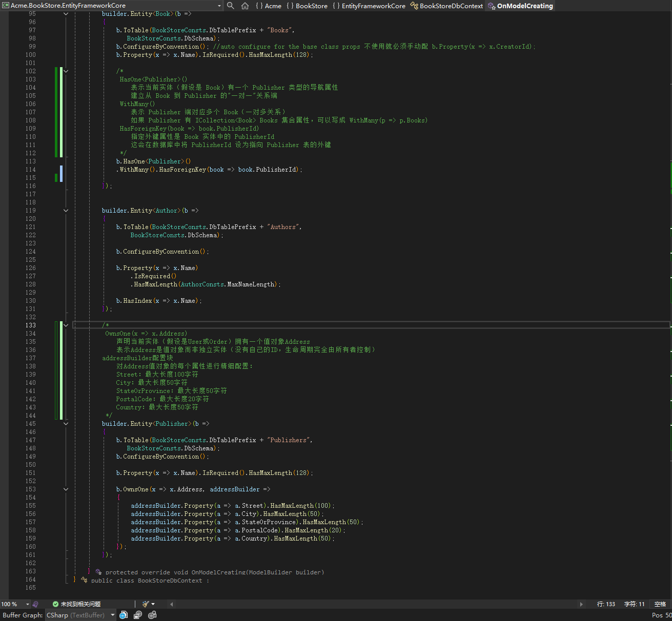The width and height of the screenshot is (672, 621).
Task: Click the "Publishers" string literal on line 147
Action: pos(289,440)
